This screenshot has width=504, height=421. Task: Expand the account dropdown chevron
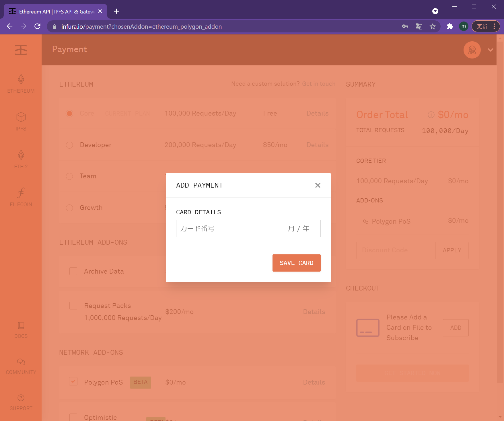click(491, 50)
